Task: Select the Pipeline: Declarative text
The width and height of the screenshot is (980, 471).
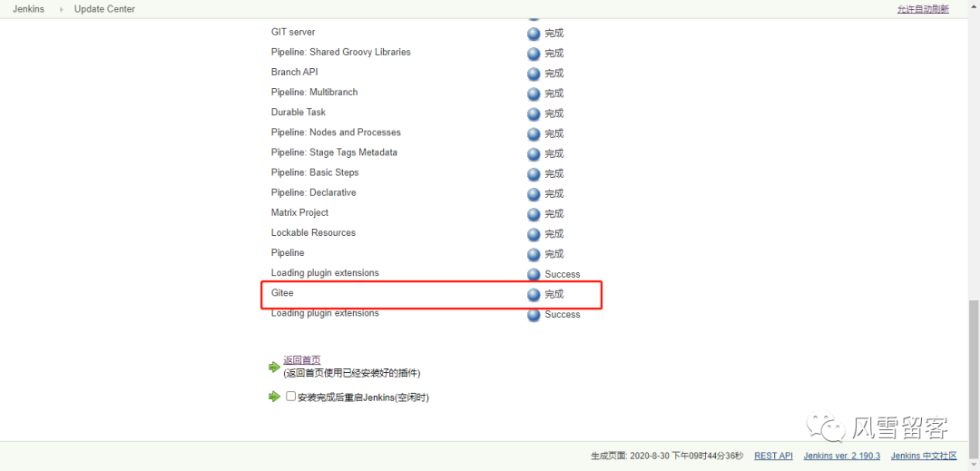Action: (x=314, y=192)
